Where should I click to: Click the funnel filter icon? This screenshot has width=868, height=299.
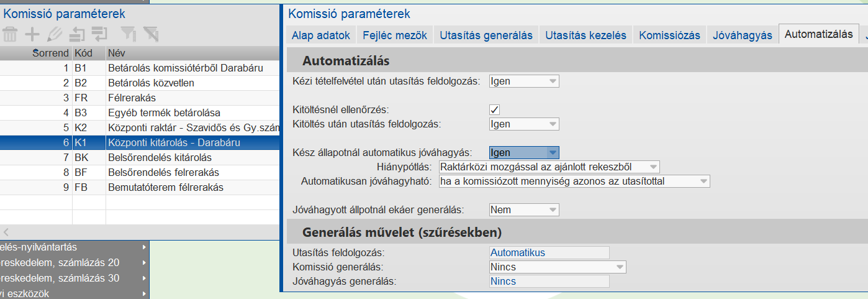127,34
